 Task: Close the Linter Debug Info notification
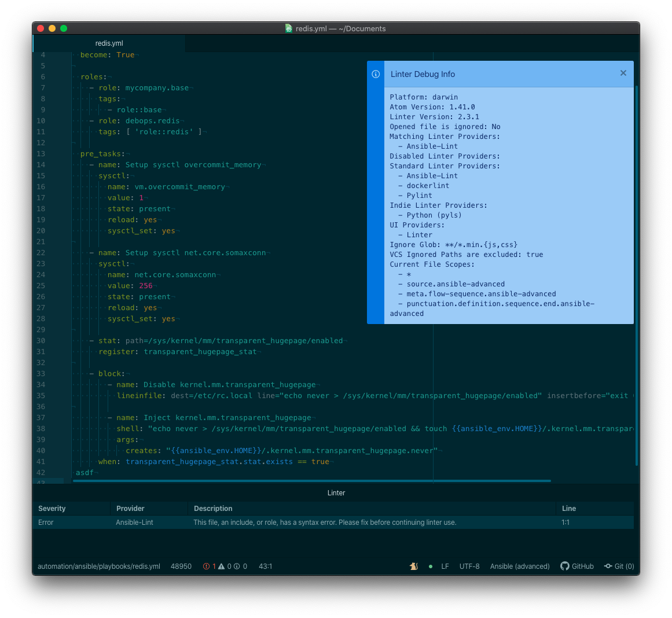(x=623, y=73)
